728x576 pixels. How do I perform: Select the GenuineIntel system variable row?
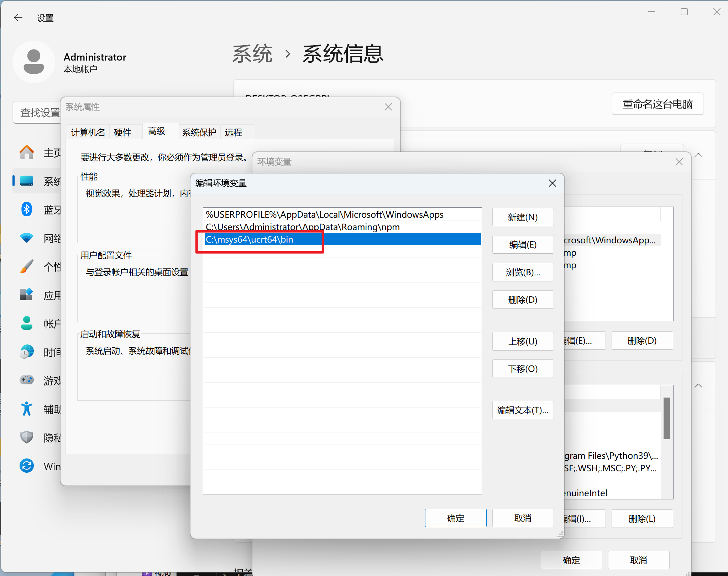(x=612, y=493)
